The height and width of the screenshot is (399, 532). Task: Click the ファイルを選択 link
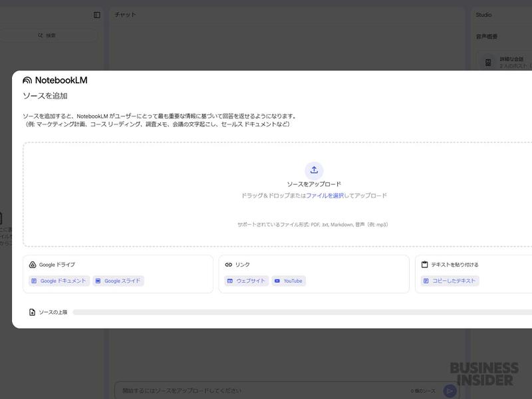325,196
